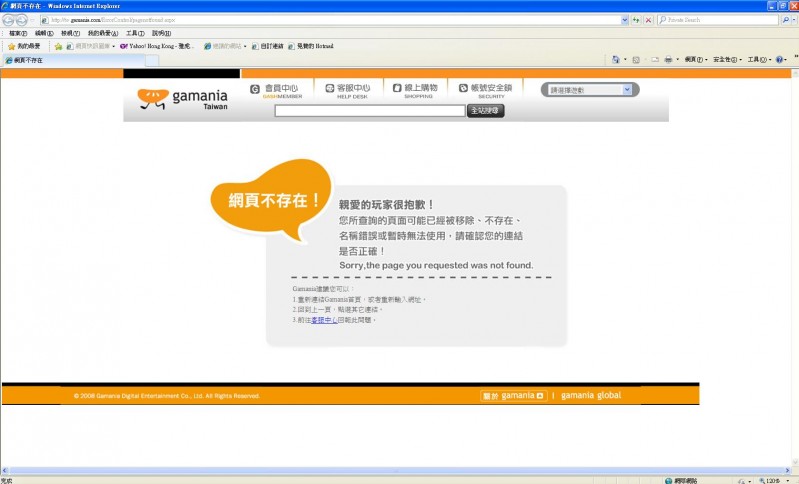Click the Favorites star icon
Viewport: 799px width, 484px height.
click(11, 46)
